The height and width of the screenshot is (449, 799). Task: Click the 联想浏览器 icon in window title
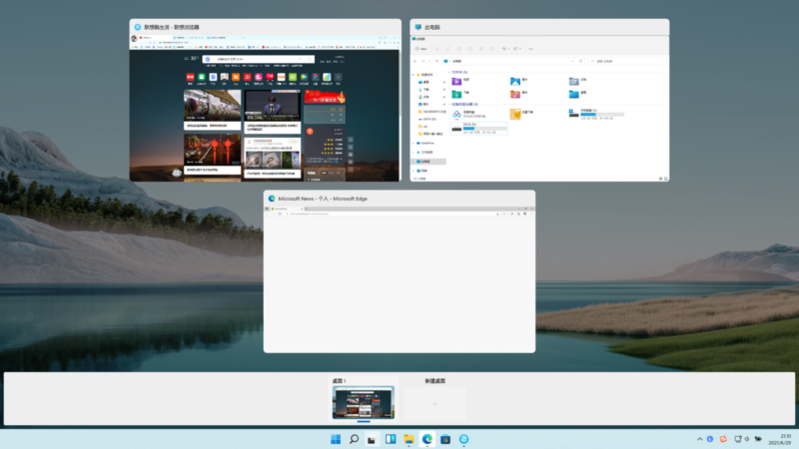[x=138, y=27]
